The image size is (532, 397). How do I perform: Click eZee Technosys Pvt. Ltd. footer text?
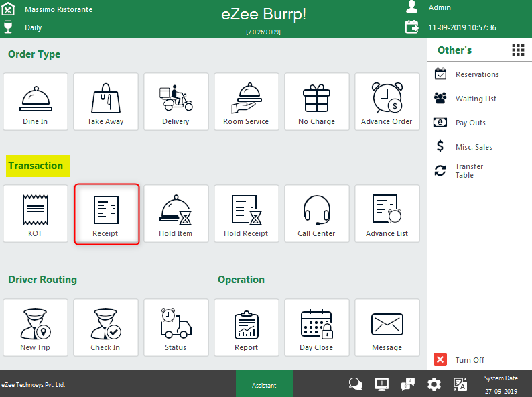coord(33,385)
